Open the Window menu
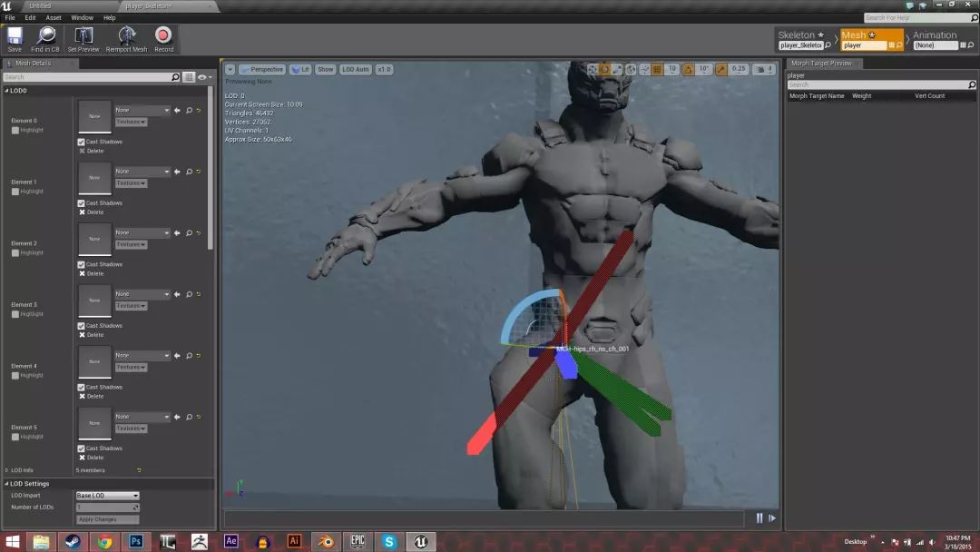Screen dimensions: 980x552 82,17
